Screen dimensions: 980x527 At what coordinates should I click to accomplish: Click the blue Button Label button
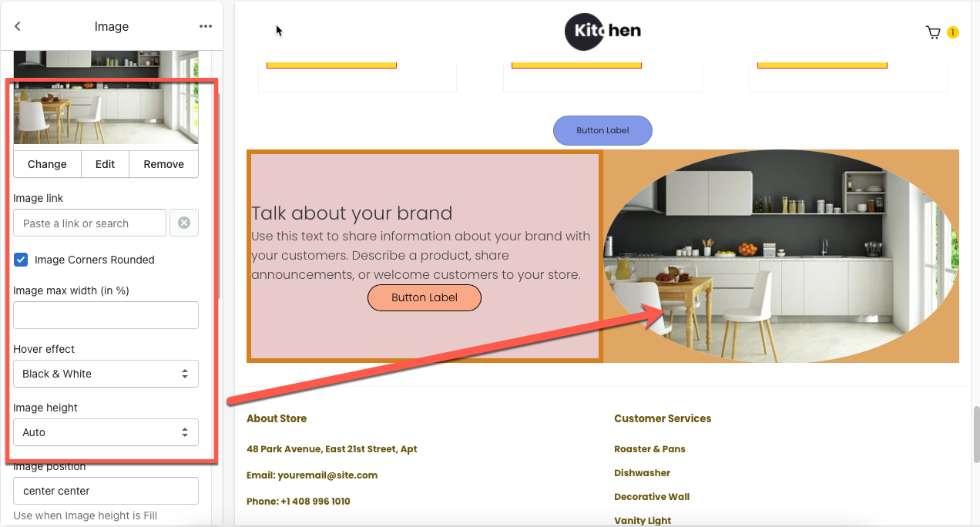coord(602,130)
